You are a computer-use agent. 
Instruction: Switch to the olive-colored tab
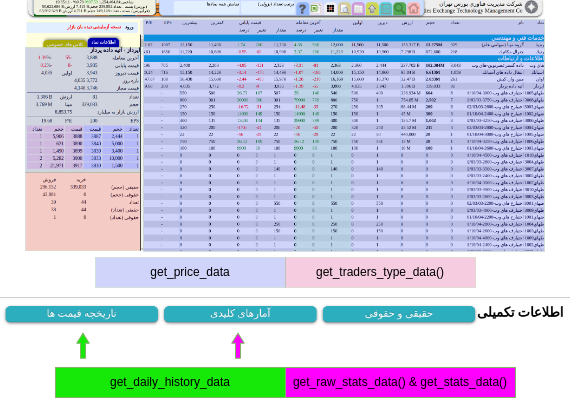coord(65,44)
